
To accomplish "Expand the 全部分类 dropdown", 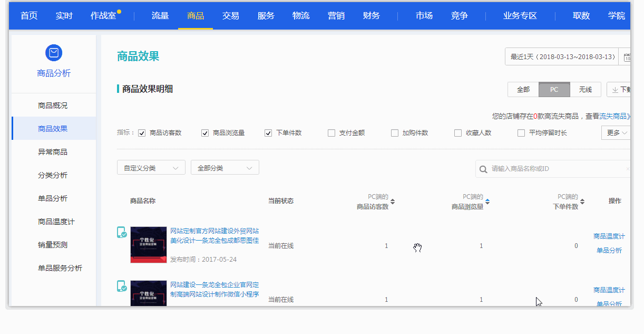I will [225, 168].
